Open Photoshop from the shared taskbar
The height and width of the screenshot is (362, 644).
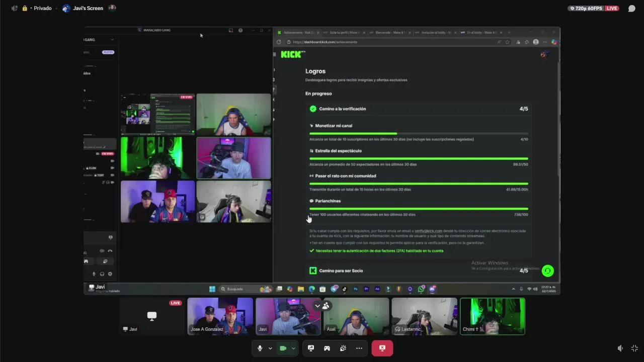[356, 289]
